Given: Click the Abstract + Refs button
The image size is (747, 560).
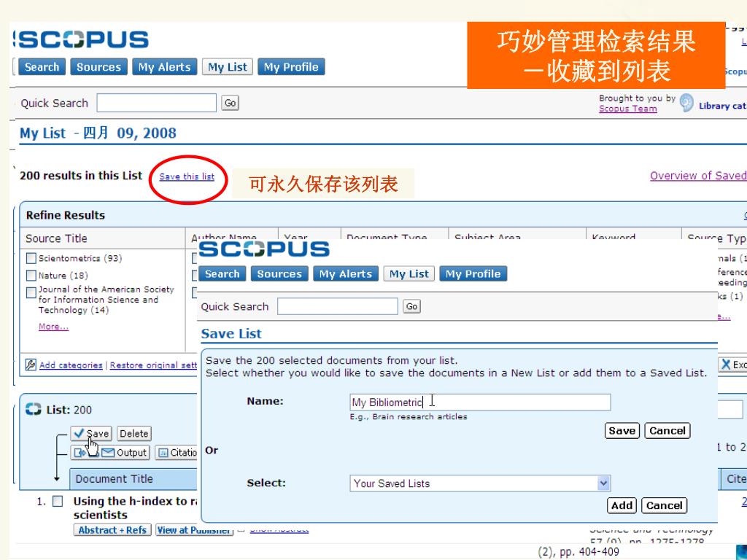Looking at the screenshot, I should click(112, 530).
